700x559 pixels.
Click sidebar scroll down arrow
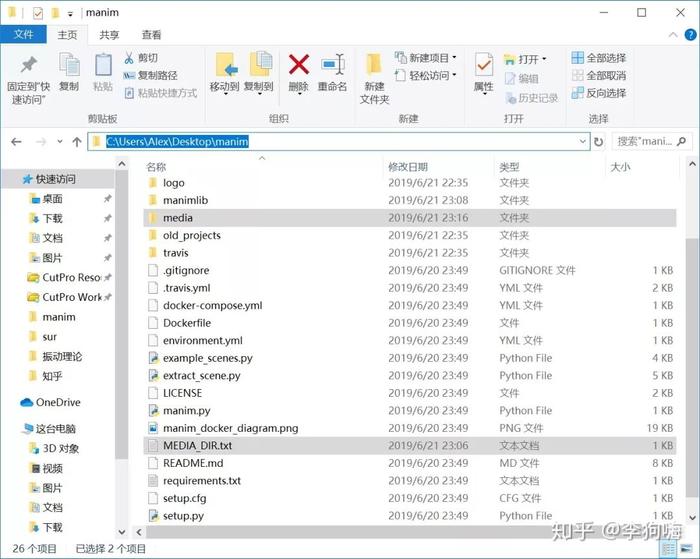121,532
